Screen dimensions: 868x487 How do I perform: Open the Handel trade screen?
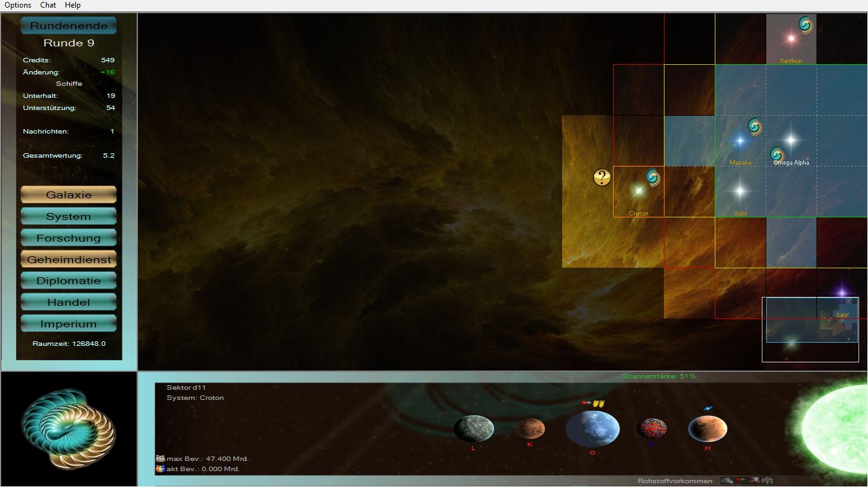click(x=69, y=303)
